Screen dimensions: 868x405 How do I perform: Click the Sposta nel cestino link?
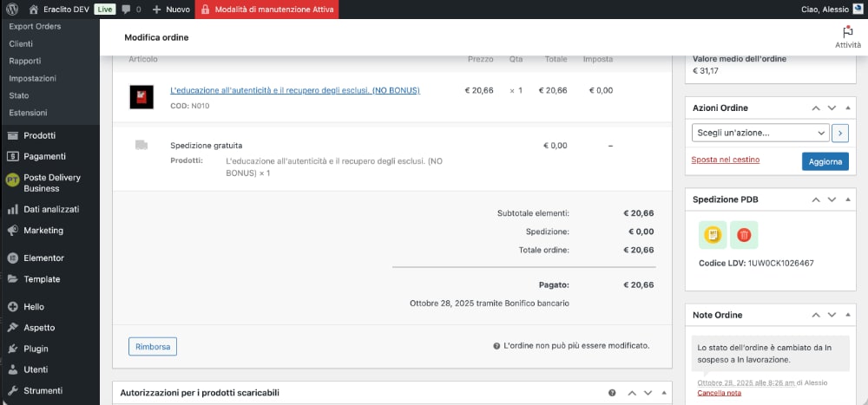point(725,160)
